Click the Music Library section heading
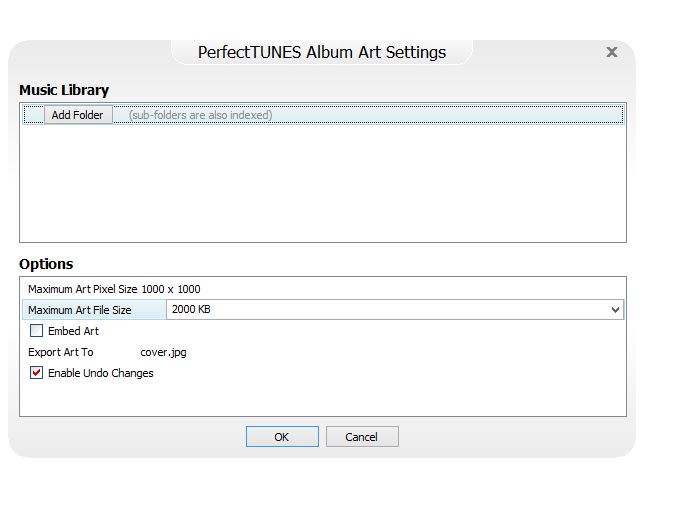 [x=64, y=90]
